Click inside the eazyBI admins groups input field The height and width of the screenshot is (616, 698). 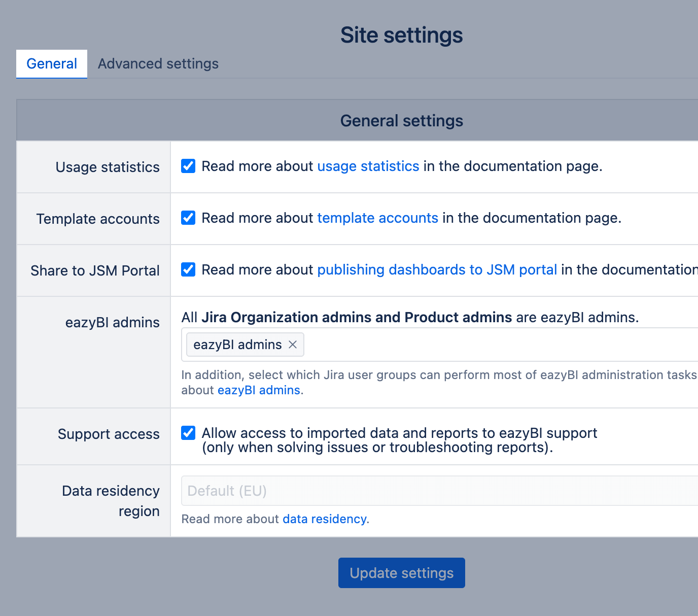point(497,345)
